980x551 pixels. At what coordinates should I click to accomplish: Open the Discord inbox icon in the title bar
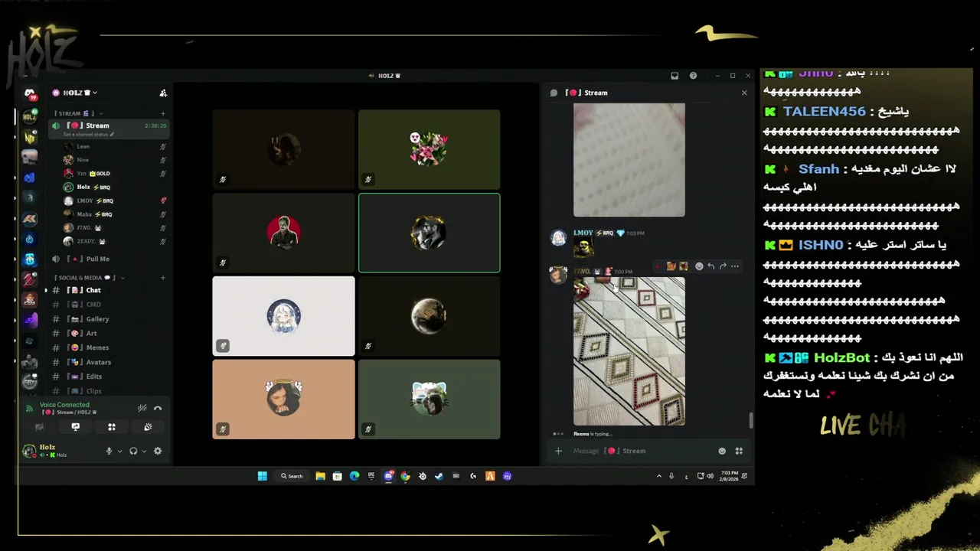click(675, 76)
